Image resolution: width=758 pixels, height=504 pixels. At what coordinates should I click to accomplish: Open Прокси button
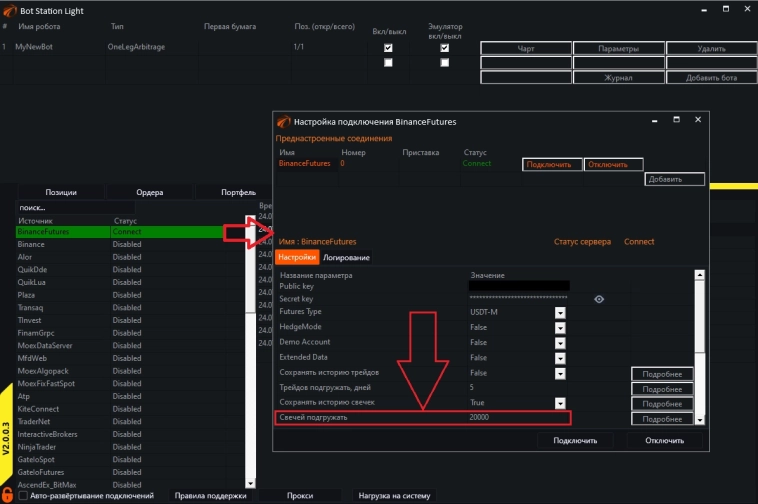300,496
